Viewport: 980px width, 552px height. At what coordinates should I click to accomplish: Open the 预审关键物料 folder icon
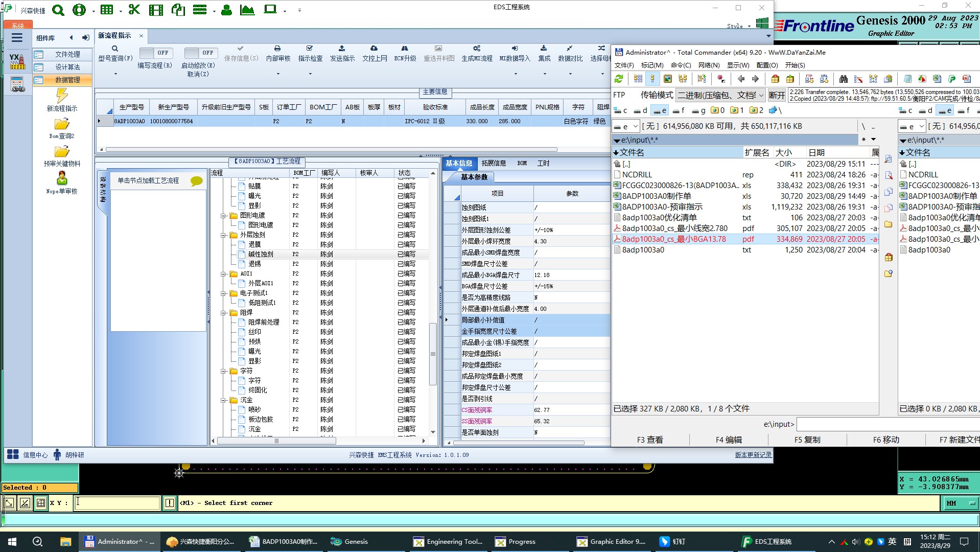pos(62,152)
